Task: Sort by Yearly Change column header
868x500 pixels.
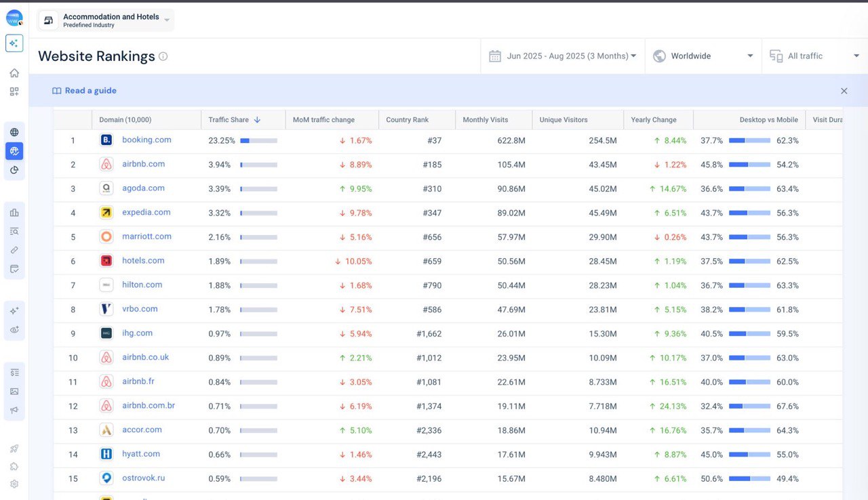Action: point(654,120)
